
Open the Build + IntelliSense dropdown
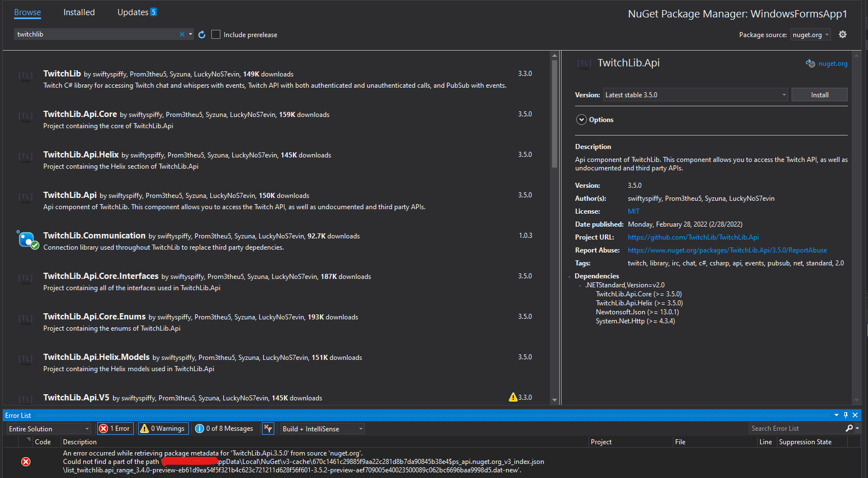point(323,429)
